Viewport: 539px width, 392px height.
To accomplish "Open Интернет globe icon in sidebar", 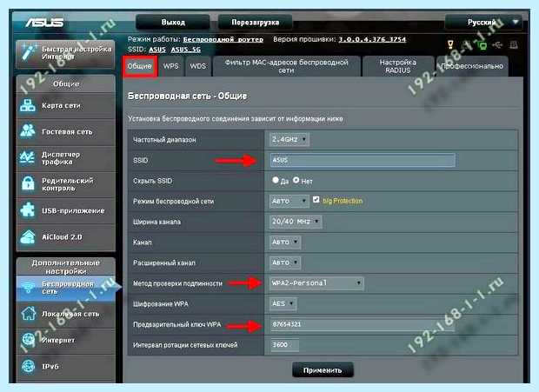I will click(28, 340).
